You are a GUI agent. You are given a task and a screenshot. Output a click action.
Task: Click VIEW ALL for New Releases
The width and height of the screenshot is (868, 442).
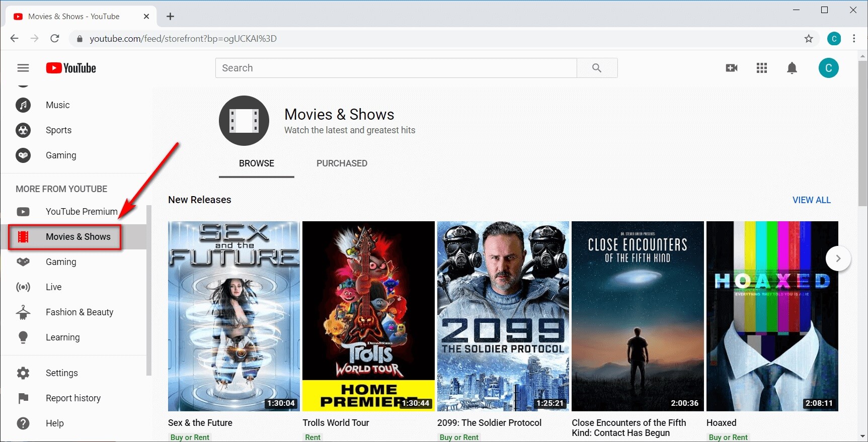[x=812, y=200]
